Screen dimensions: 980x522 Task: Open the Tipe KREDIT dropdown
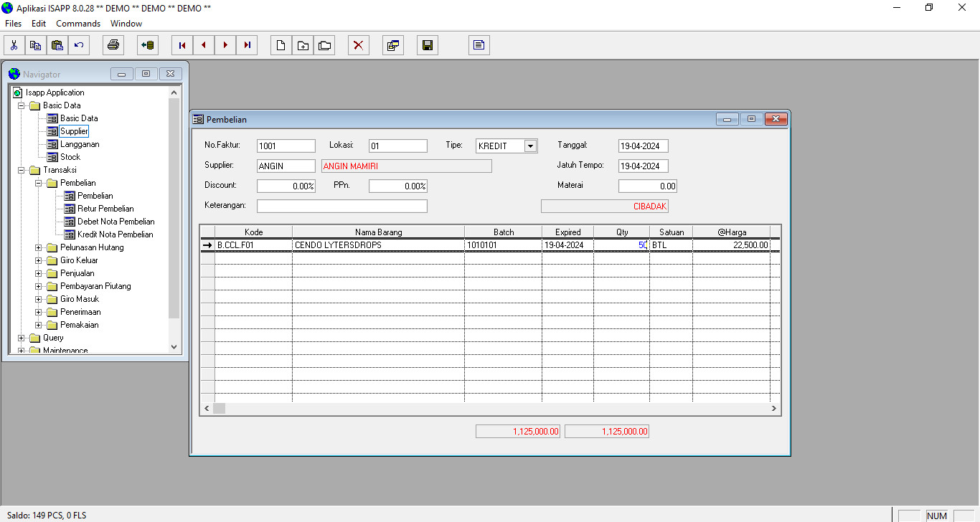530,146
